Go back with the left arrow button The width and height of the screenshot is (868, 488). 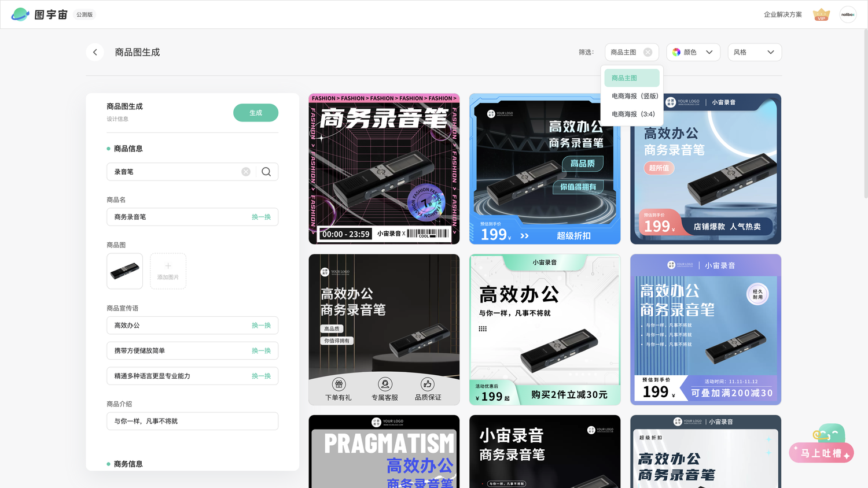point(95,52)
